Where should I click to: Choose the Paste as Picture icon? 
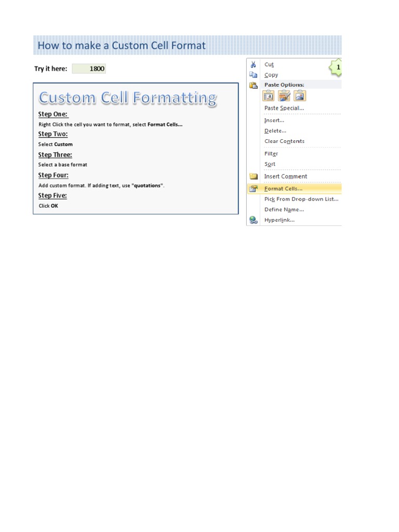click(x=300, y=96)
